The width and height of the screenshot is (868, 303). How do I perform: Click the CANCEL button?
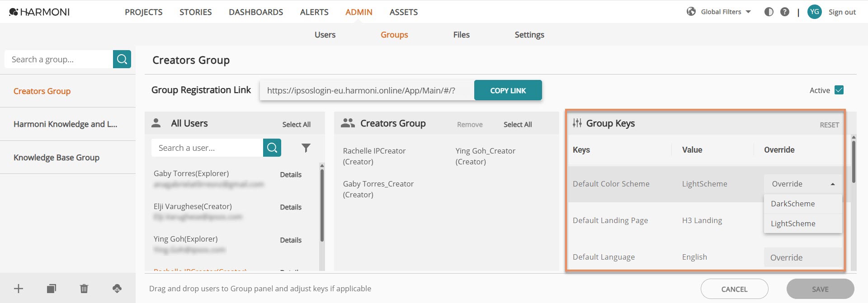coord(735,289)
